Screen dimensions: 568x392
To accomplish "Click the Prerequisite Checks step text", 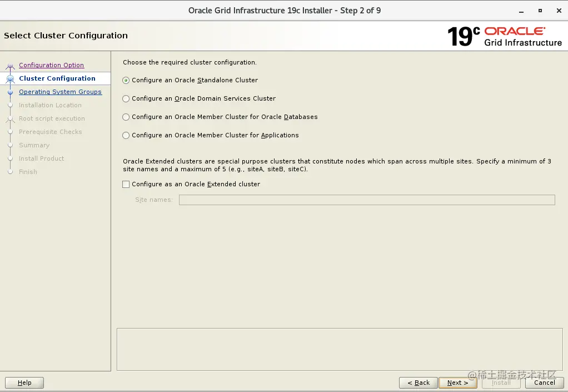I will click(x=51, y=132).
